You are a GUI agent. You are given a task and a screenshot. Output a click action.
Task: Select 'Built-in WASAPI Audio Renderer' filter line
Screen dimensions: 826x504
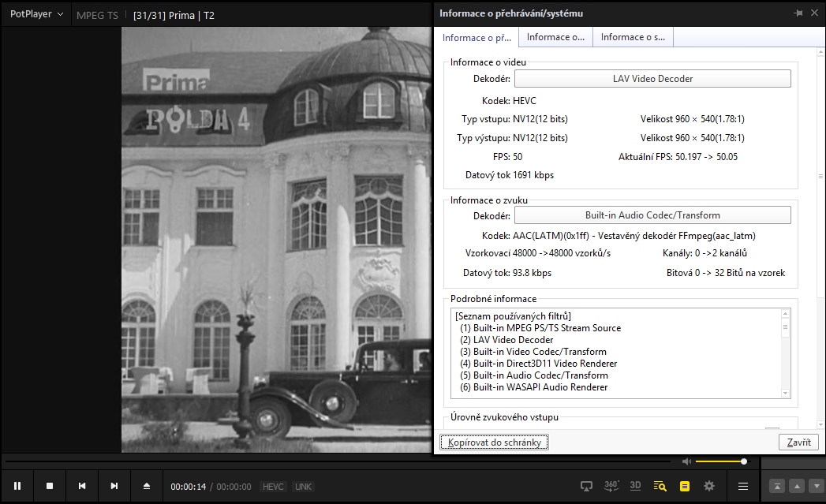click(533, 387)
